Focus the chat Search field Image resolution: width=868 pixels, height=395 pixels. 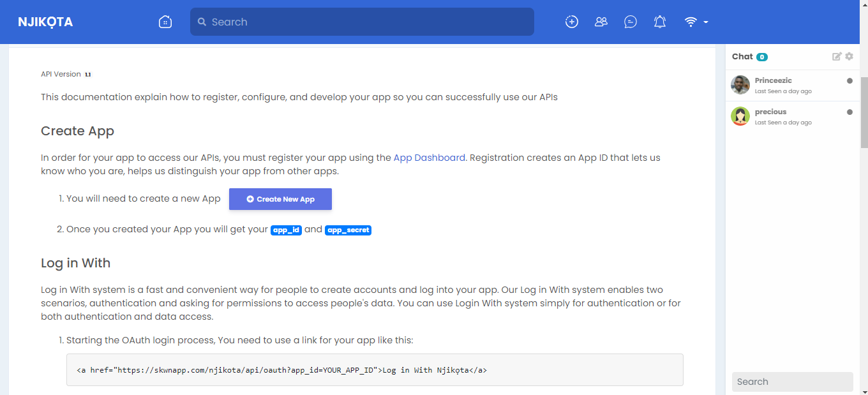(x=792, y=382)
